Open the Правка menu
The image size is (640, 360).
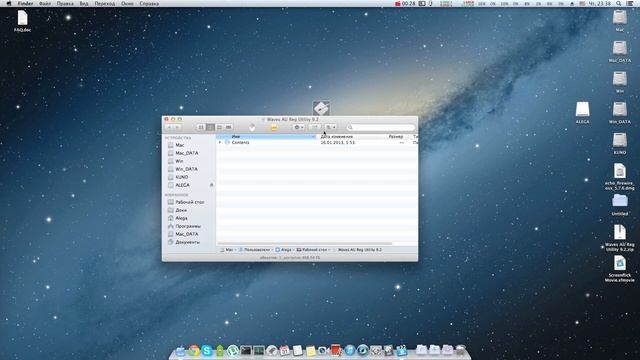[65, 3]
